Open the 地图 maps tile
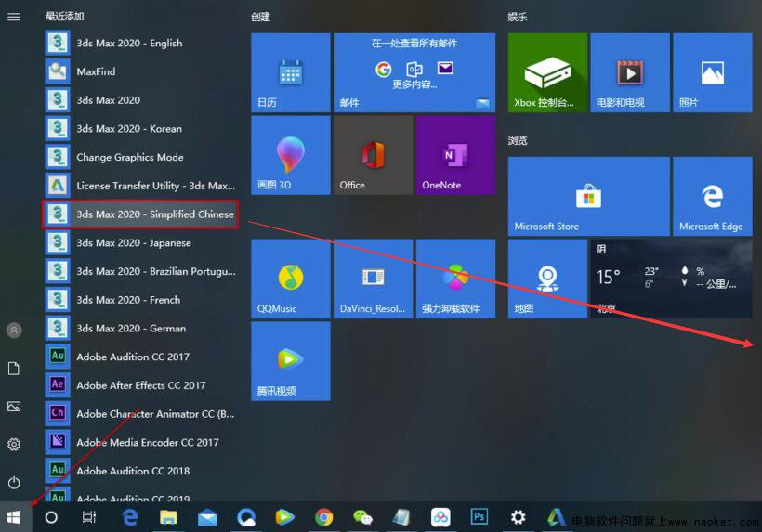Viewport: 762px width, 532px height. (x=547, y=279)
